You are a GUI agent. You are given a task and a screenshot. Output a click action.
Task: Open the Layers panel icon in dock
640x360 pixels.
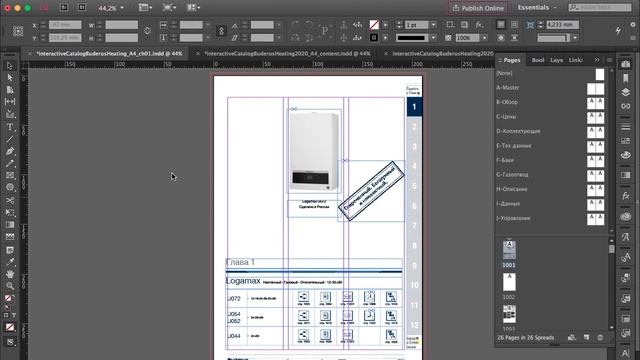[x=625, y=92]
